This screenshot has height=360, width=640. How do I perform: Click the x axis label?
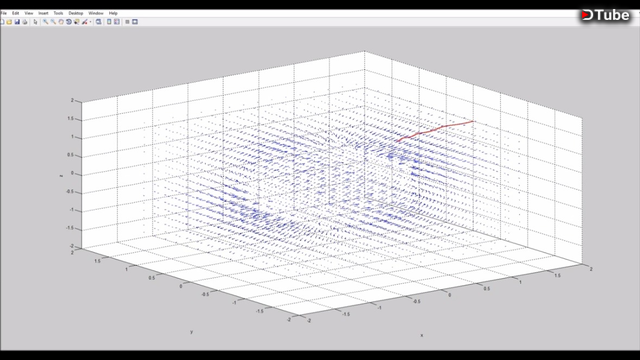click(x=422, y=335)
